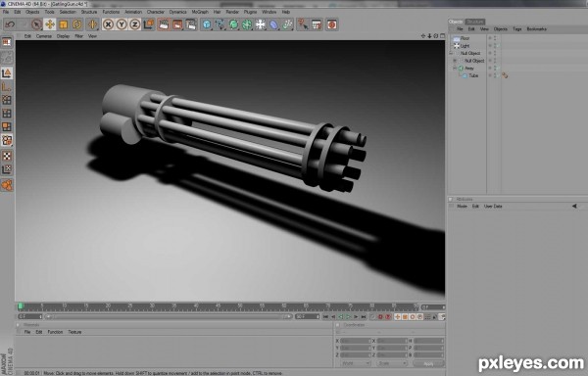Select the Floor object
This screenshot has height=376, width=588.
[x=465, y=38]
